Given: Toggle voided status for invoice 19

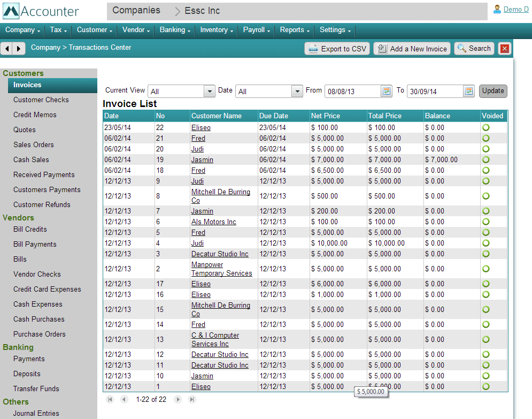Looking at the screenshot, I should [x=486, y=159].
